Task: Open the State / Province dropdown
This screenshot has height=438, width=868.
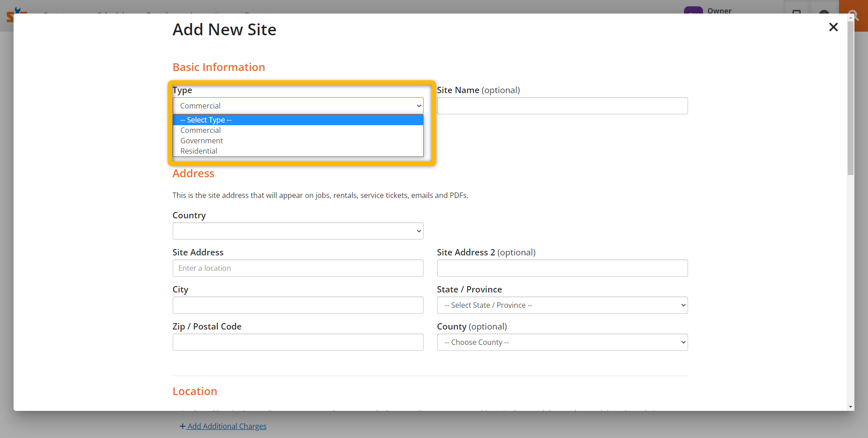Action: (562, 305)
